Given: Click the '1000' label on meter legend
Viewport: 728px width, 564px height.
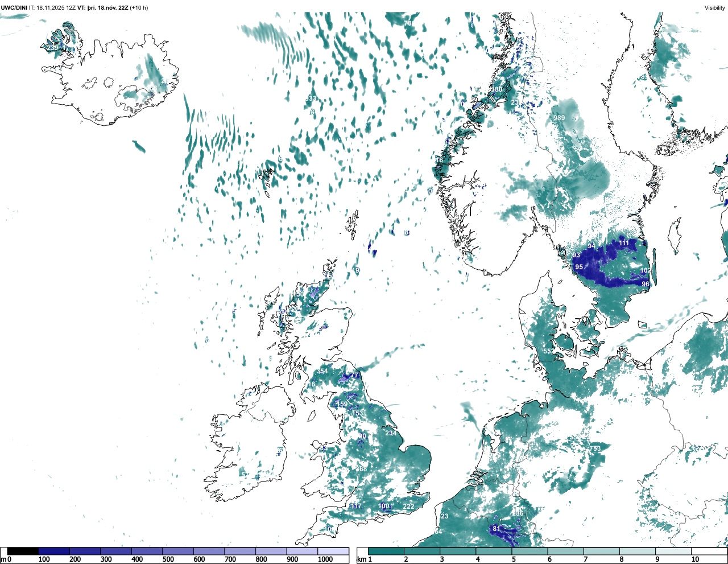Looking at the screenshot, I should coord(325,559).
